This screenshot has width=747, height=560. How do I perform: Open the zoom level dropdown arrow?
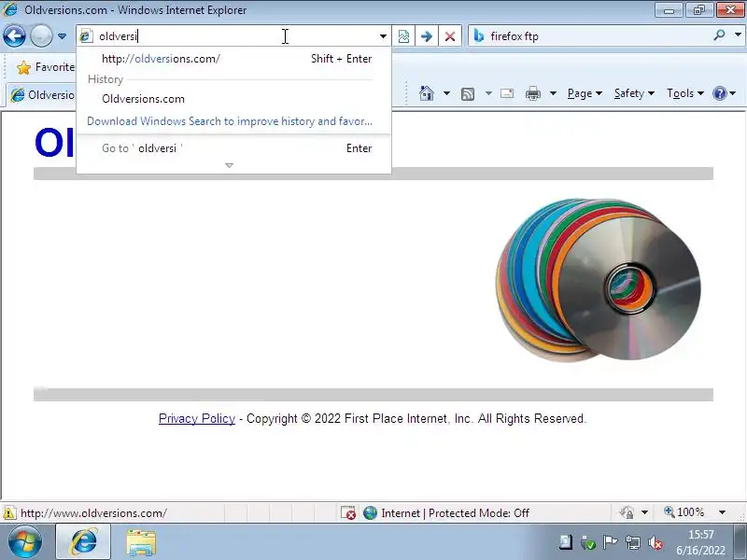722,512
